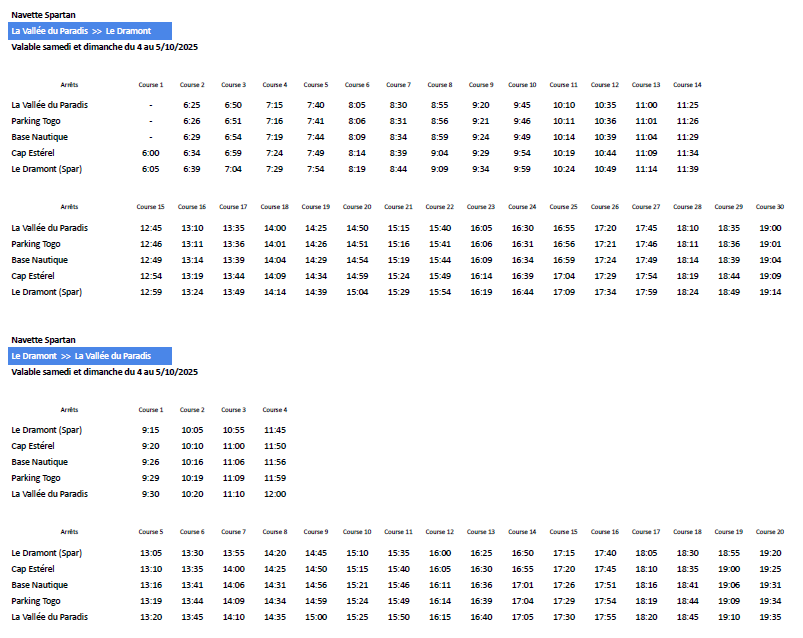Click the 12:00 La Vallée arrival time
The image size is (803, 638).
click(275, 494)
